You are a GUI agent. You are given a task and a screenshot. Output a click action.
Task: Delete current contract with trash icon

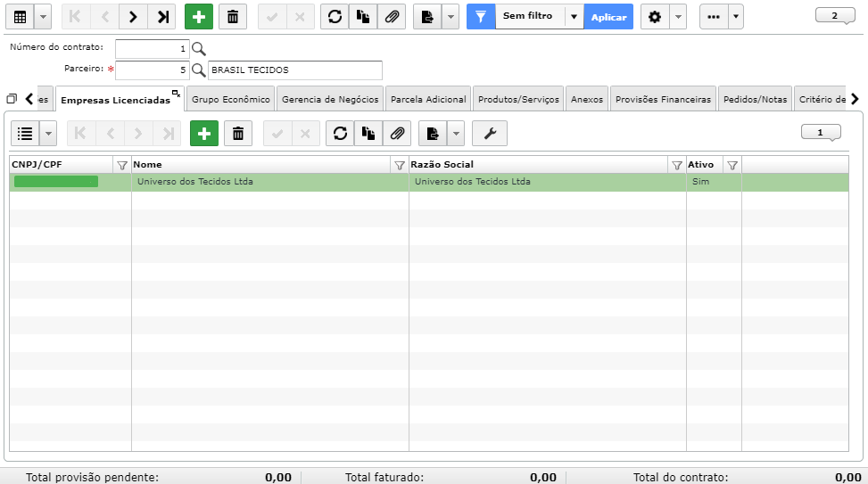point(233,17)
